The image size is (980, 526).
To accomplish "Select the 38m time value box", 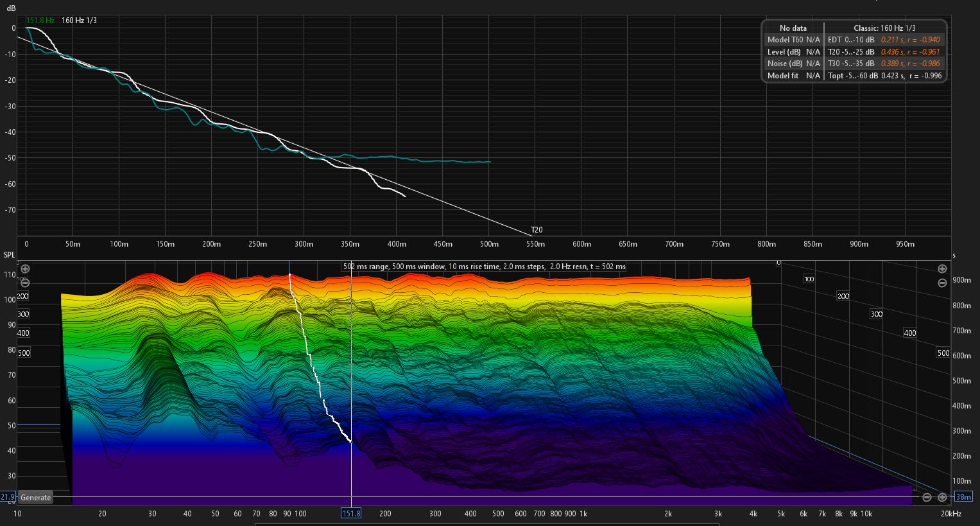I will (963, 496).
